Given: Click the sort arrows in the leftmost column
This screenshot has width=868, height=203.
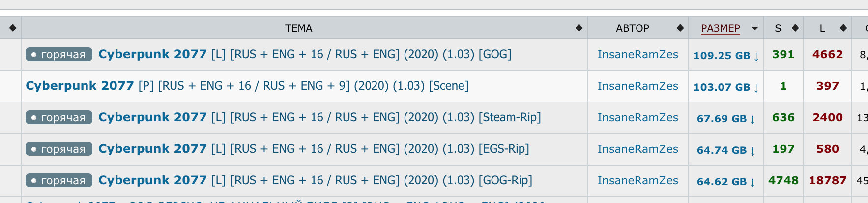Looking at the screenshot, I should (13, 28).
